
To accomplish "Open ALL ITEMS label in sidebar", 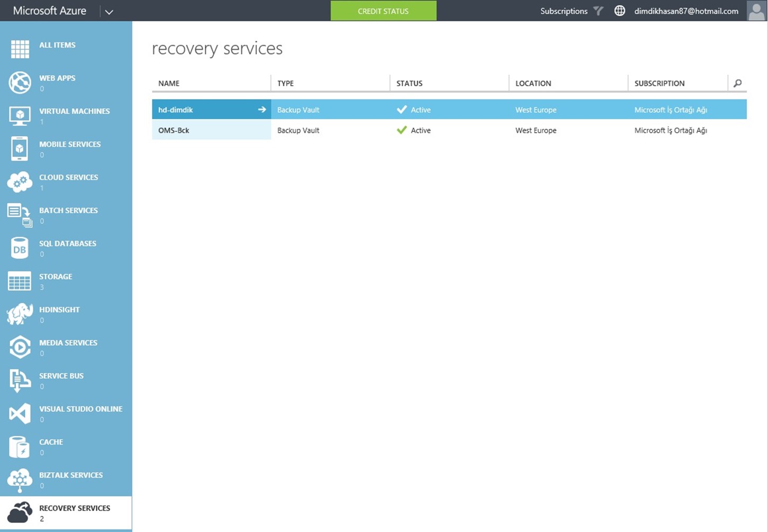I will 57,45.
